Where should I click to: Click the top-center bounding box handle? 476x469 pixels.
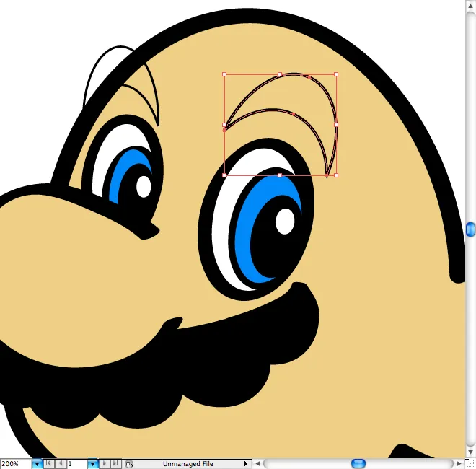280,74
